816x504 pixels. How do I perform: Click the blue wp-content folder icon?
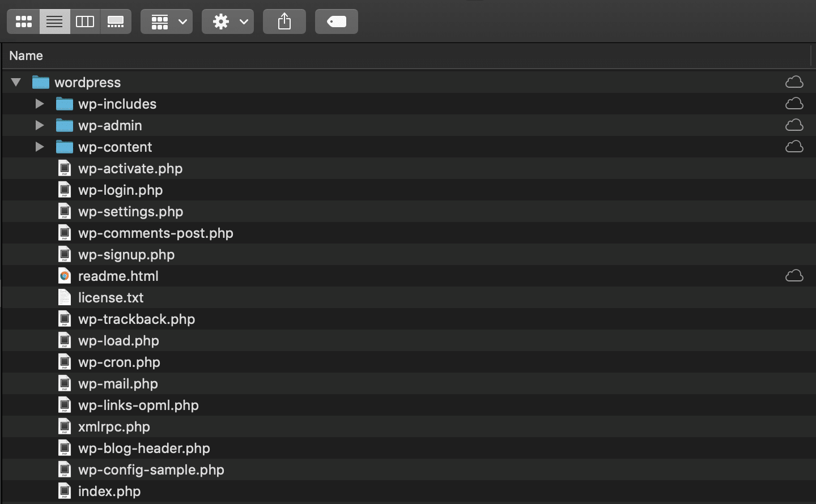pyautogui.click(x=64, y=146)
